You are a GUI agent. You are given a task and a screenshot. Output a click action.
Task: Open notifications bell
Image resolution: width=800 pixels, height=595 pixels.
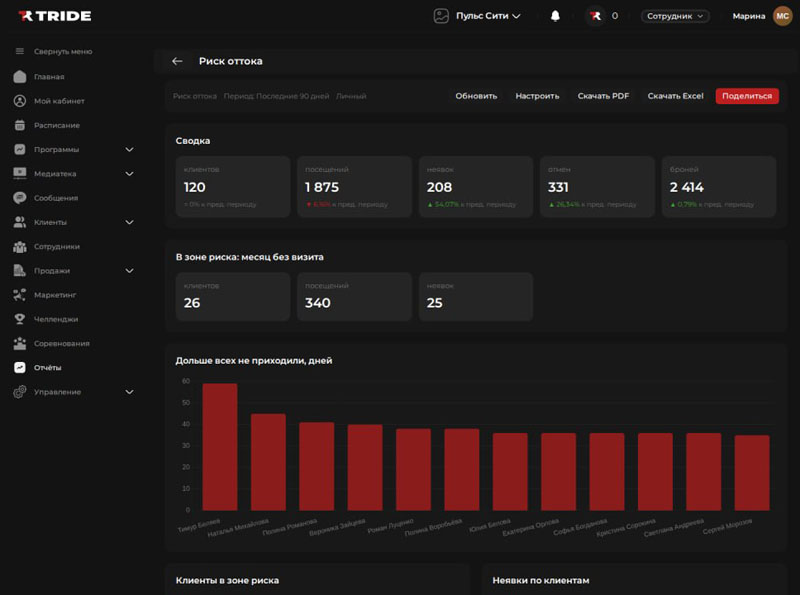(x=555, y=16)
